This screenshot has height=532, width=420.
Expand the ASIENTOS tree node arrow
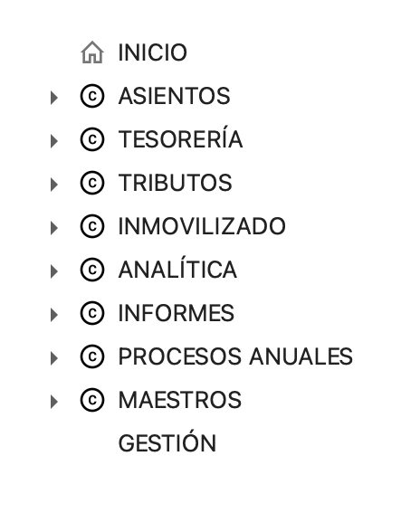[54, 98]
